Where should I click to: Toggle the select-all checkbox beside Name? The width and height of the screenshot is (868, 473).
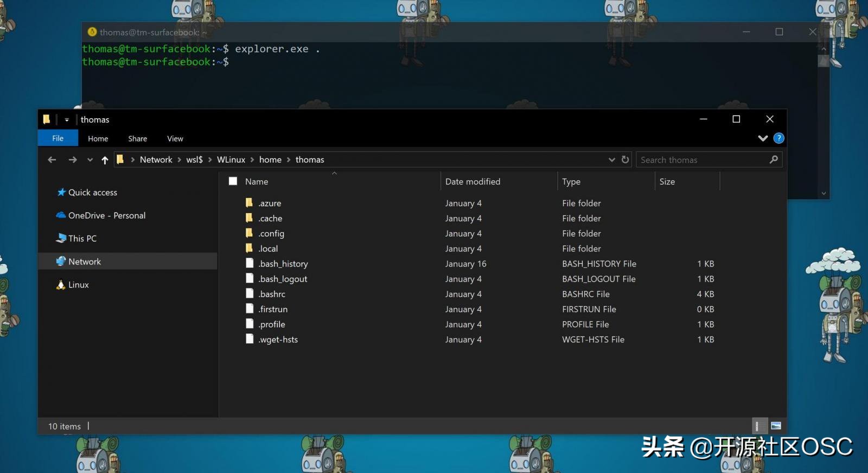(233, 181)
